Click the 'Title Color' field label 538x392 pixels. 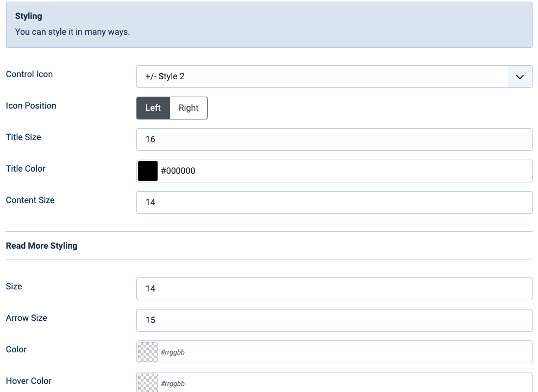[x=26, y=169]
